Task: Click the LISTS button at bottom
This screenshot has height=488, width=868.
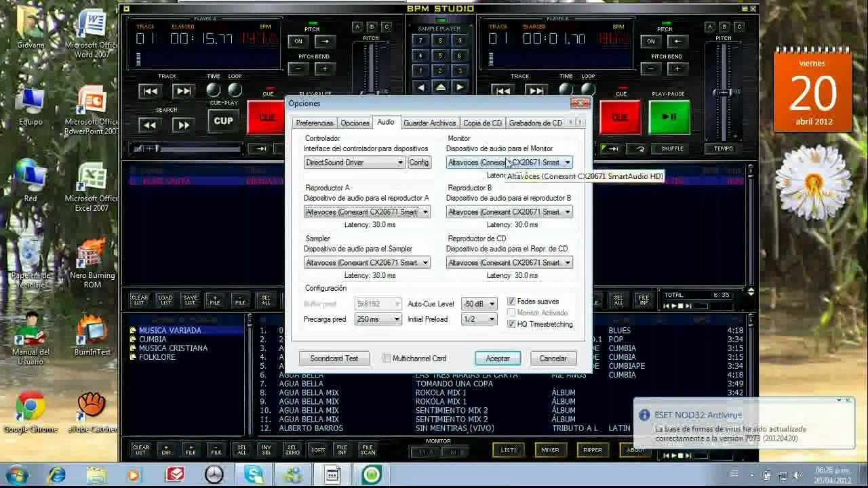Action: click(x=509, y=450)
